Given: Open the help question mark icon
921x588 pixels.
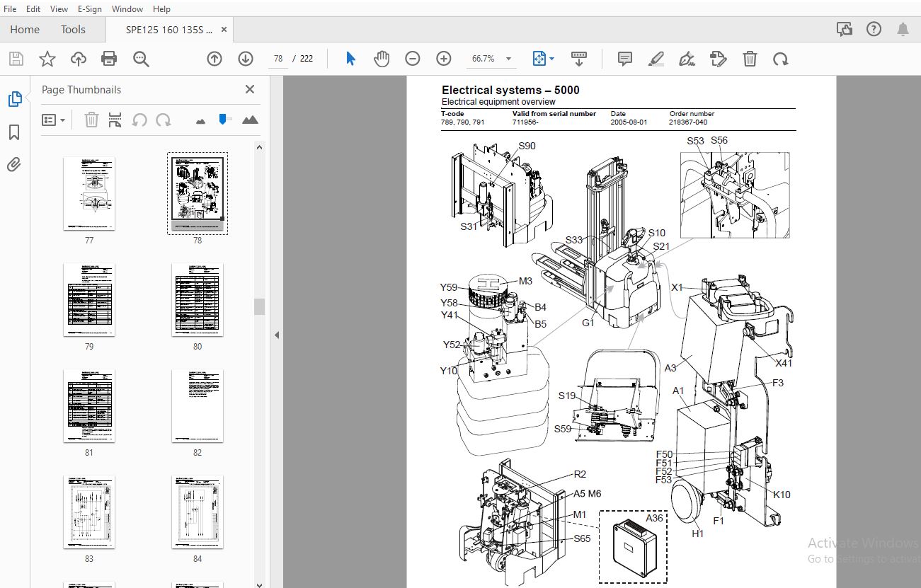Looking at the screenshot, I should pyautogui.click(x=874, y=29).
